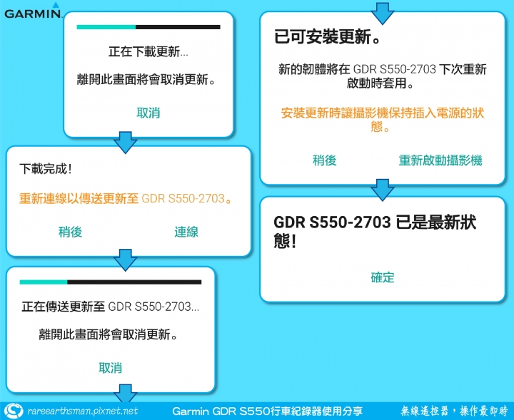The width and height of the screenshot is (514, 420).
Task: Click the 下載完成! heading
Action: (x=46, y=169)
